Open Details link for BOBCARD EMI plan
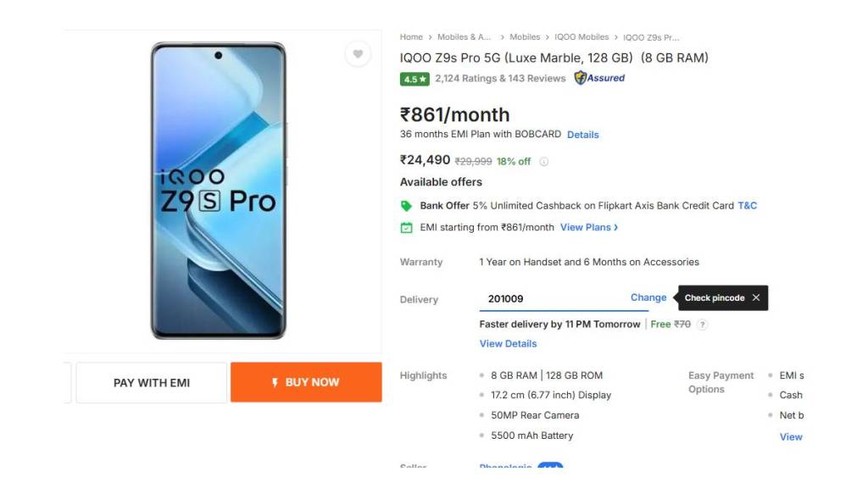Screen dimensions: 868x488 [x=582, y=135]
